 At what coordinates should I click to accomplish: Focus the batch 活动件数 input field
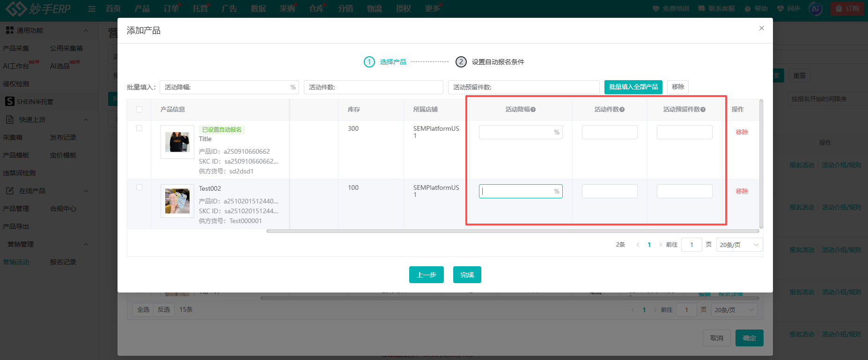coord(374,87)
